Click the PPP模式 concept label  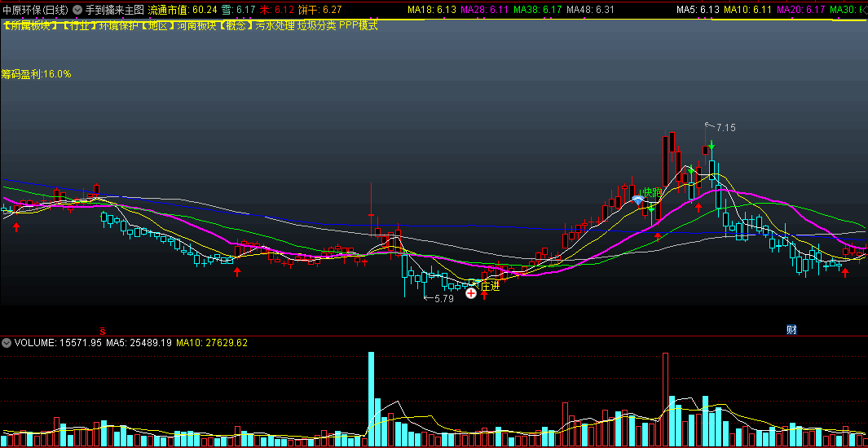(x=358, y=25)
